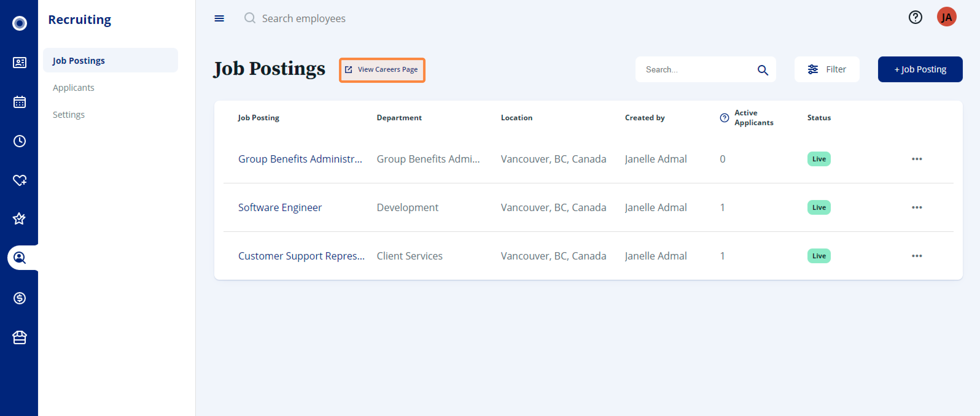Focus the Search employees field

pos(303,18)
